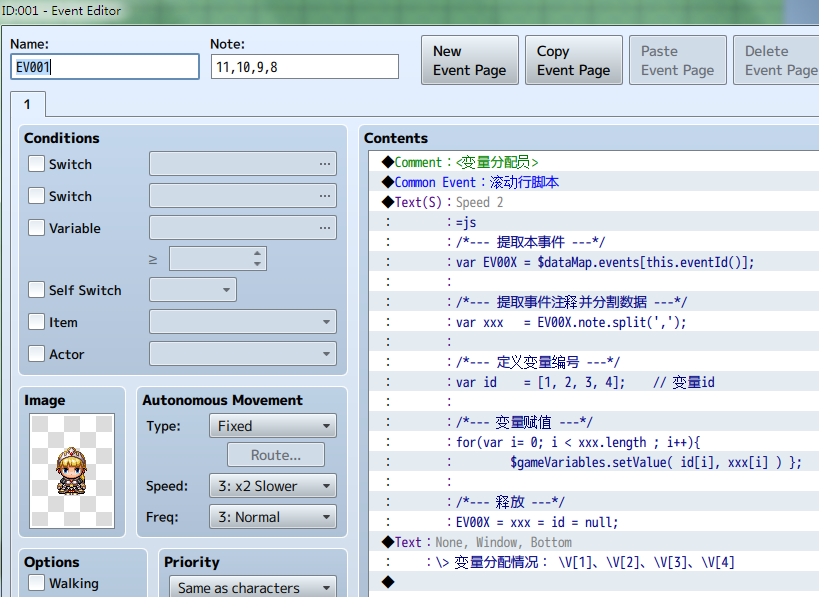
Task: Select the EV00X = xxx = id = null line
Action: pos(594,522)
